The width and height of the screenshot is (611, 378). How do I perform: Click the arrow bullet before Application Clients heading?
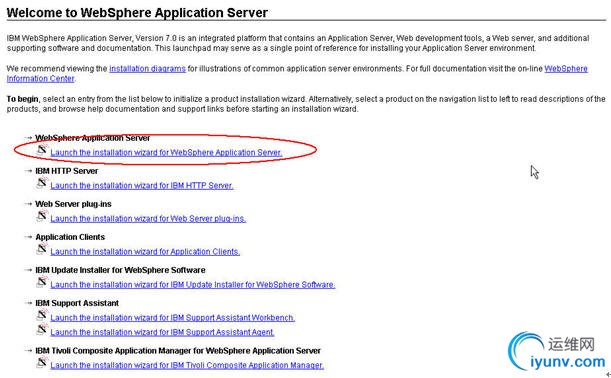tap(28, 237)
